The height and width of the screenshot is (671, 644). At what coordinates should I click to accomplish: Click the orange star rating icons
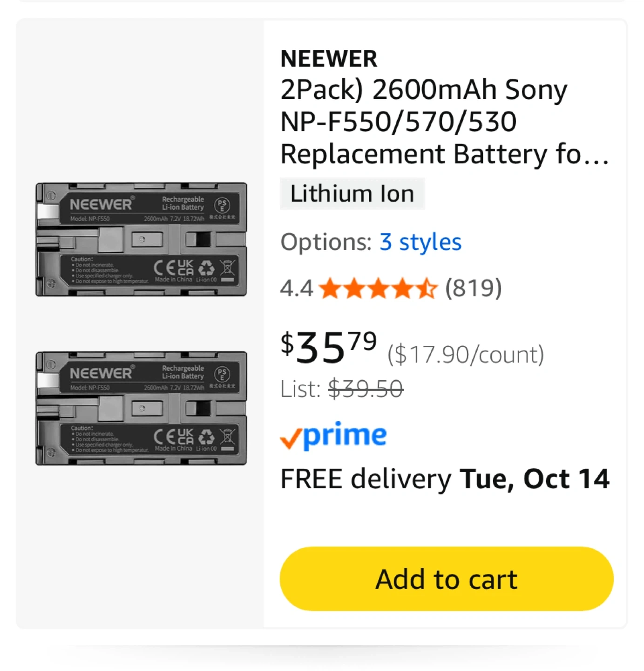click(x=378, y=288)
